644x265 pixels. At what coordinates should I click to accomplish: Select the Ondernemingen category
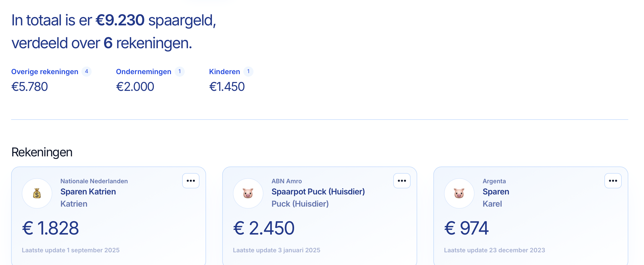click(144, 72)
